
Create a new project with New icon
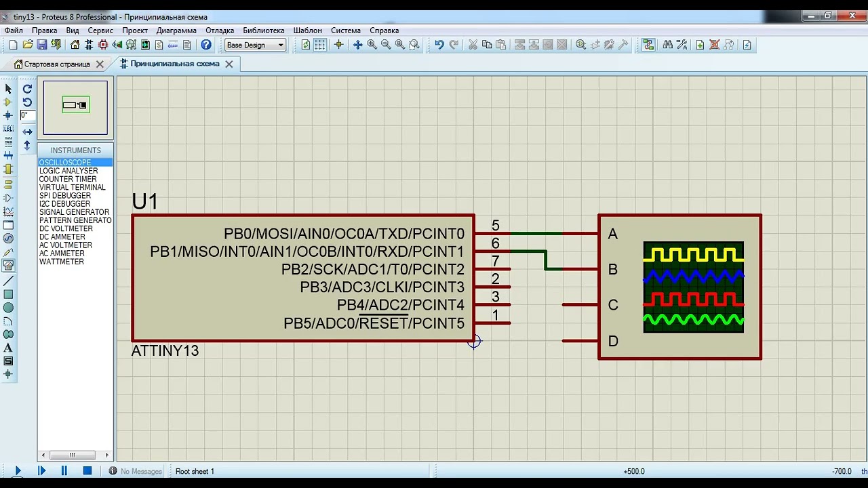tap(13, 45)
